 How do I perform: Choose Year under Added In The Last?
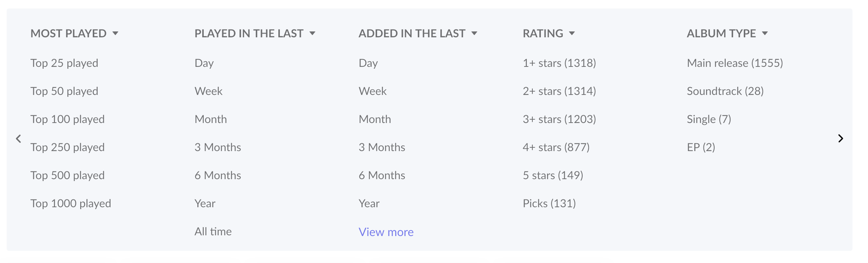coord(369,204)
